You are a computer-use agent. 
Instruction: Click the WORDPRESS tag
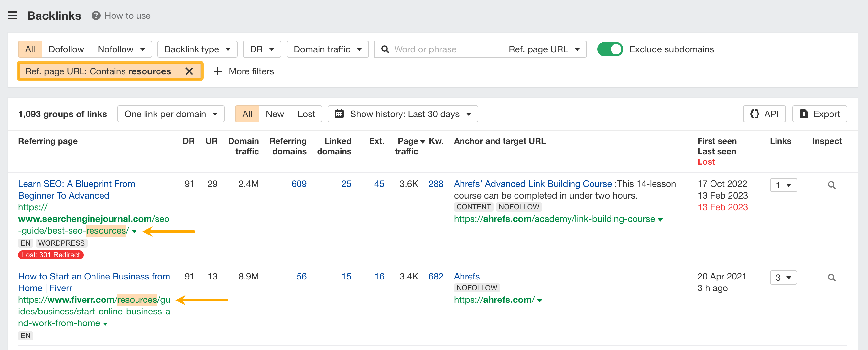pos(61,243)
